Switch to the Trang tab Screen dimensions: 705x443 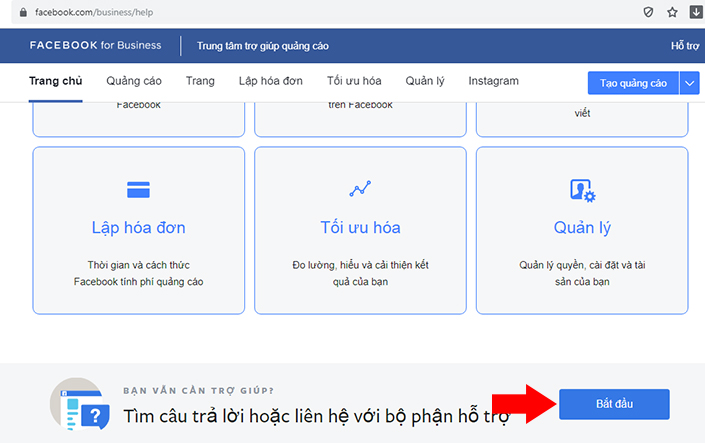coord(200,81)
